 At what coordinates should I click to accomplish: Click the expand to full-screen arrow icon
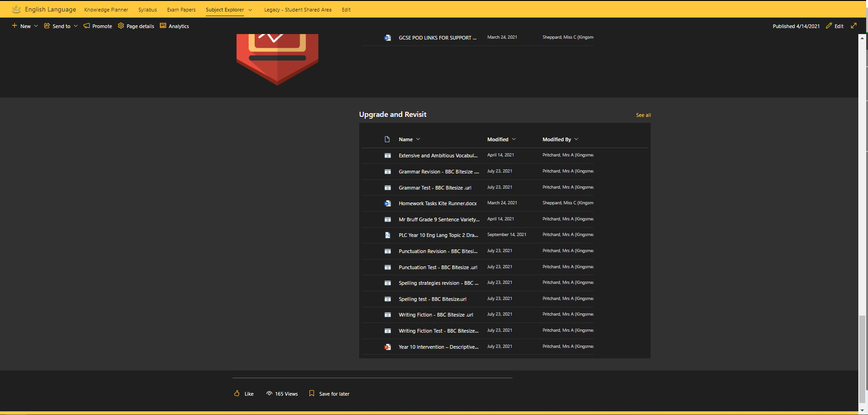click(854, 26)
